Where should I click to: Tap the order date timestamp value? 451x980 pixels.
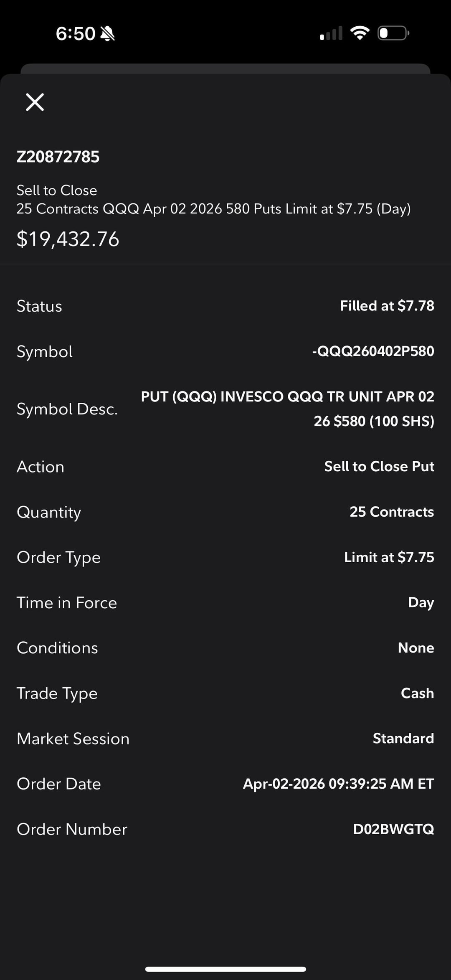(x=338, y=784)
